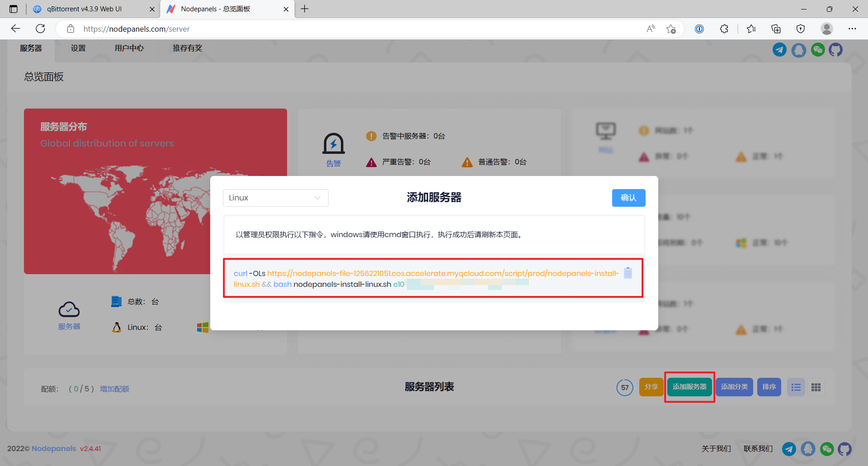The width and height of the screenshot is (868, 466).
Task: Open browser Collections
Action: pos(776,29)
